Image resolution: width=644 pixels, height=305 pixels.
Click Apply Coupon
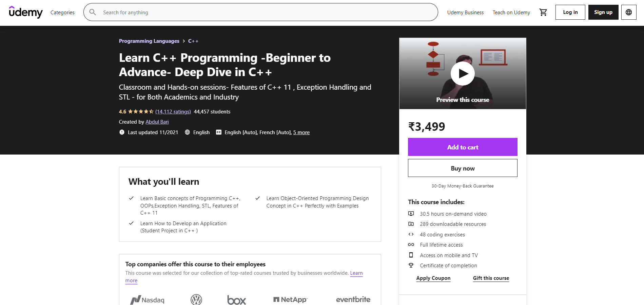point(433,278)
